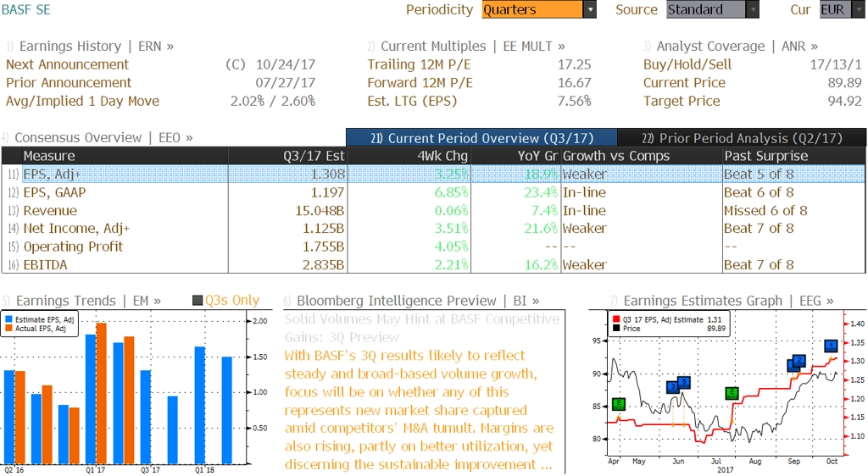Open Current Multiples EE MULT link
Image resolution: width=868 pixels, height=476 pixels.
(473, 46)
